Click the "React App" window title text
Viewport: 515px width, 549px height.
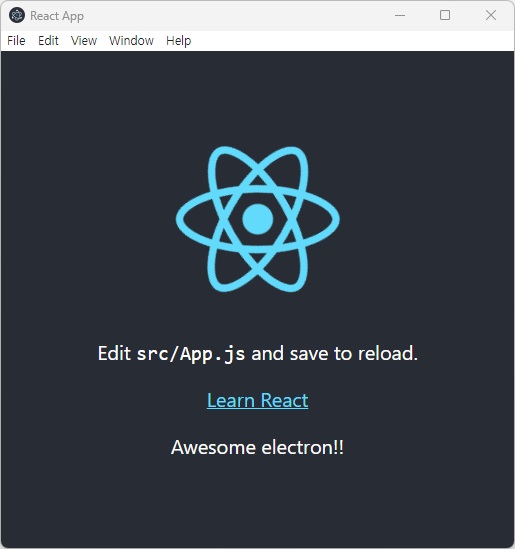coord(57,16)
